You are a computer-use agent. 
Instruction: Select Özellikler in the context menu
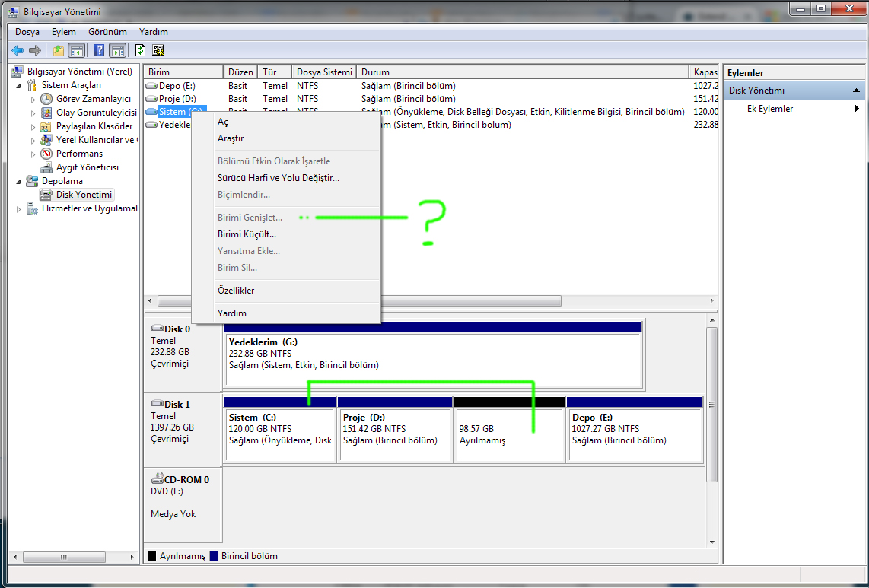coord(236,291)
